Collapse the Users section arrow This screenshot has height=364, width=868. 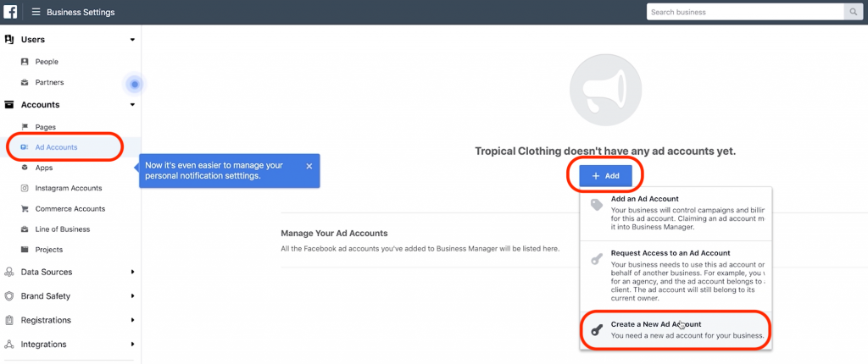pos(132,40)
